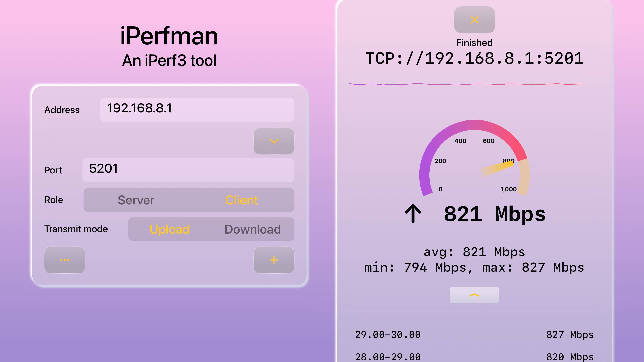Click the upload arrow next to 821 Mbps
This screenshot has width=644, height=362.
tap(413, 214)
